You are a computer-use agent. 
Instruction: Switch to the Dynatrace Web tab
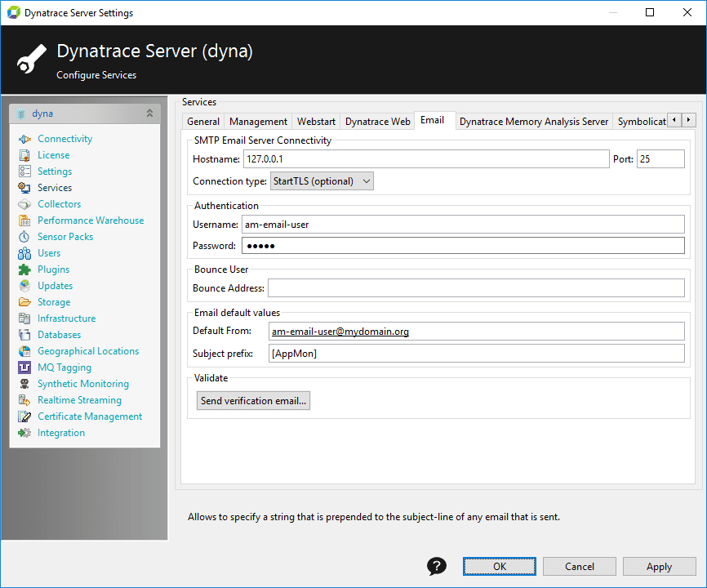[377, 122]
